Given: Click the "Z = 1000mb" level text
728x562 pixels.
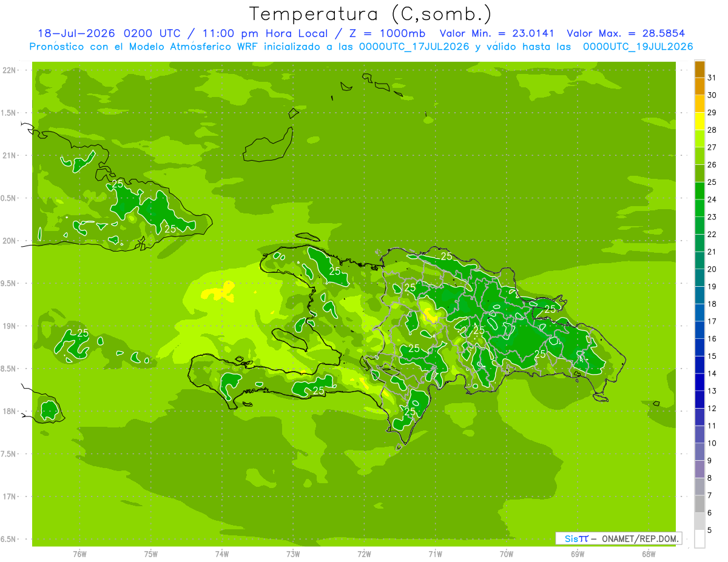Looking at the screenshot, I should (x=386, y=33).
